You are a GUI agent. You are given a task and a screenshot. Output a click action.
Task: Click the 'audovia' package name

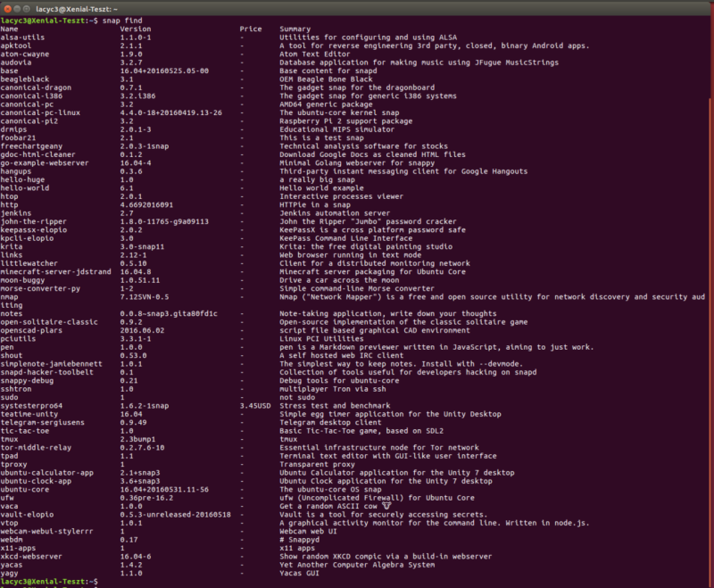[16, 62]
